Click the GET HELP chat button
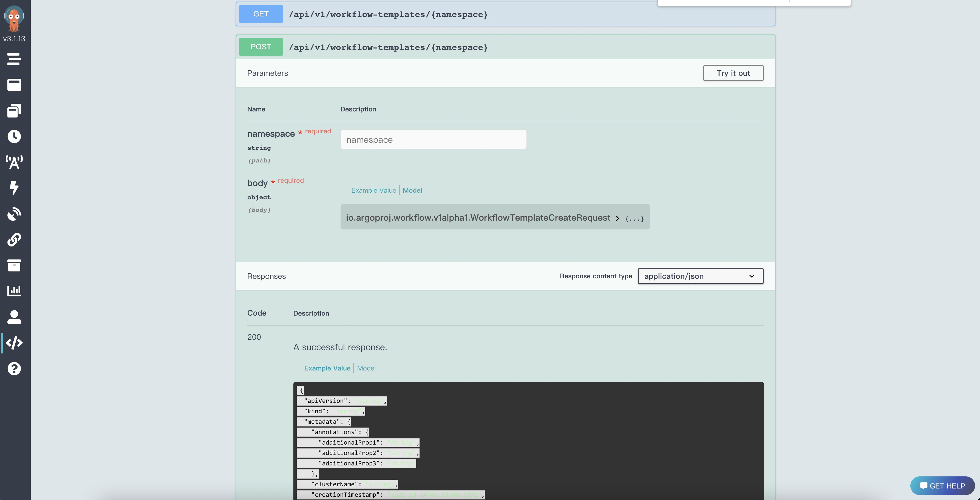 click(942, 486)
